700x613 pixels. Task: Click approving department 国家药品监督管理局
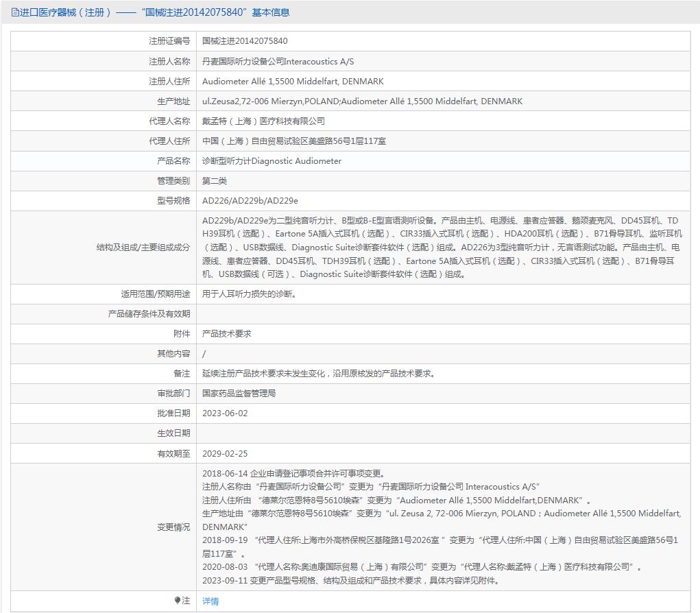(x=239, y=394)
